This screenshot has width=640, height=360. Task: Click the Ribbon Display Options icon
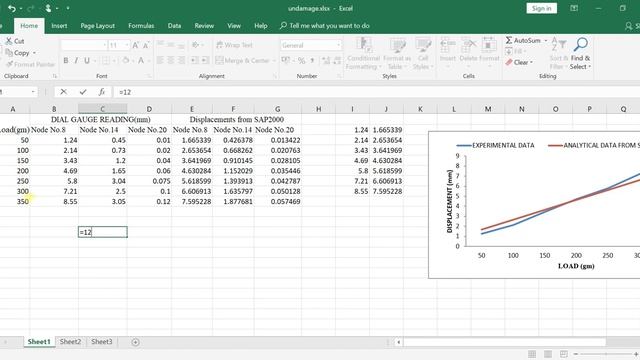(574, 8)
